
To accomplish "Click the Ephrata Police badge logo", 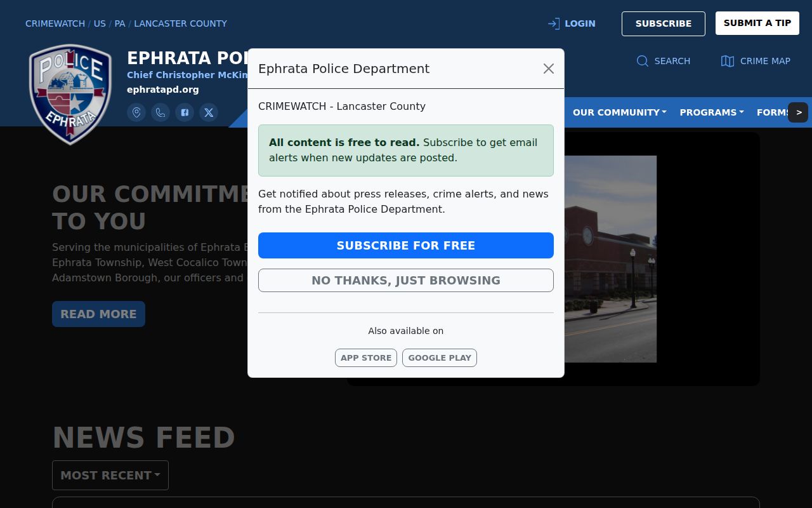I will [70, 94].
